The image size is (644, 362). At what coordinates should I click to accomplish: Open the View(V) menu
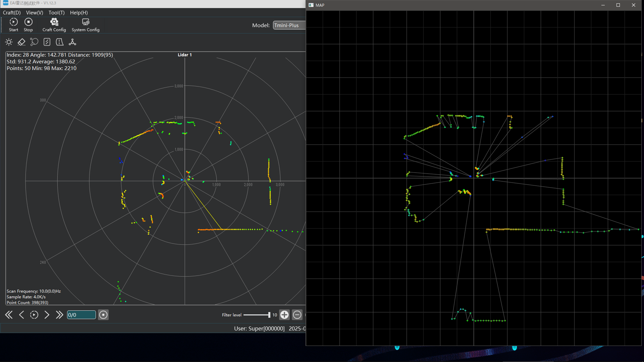point(35,13)
